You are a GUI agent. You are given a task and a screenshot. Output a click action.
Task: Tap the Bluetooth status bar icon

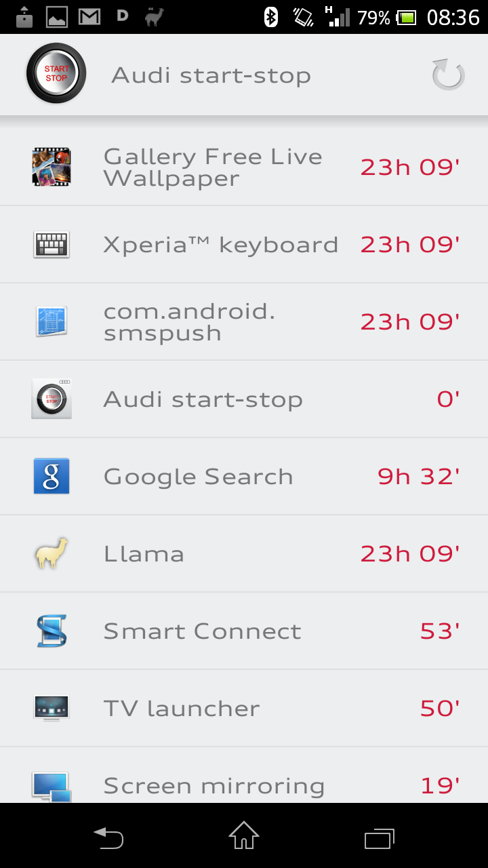tap(271, 17)
